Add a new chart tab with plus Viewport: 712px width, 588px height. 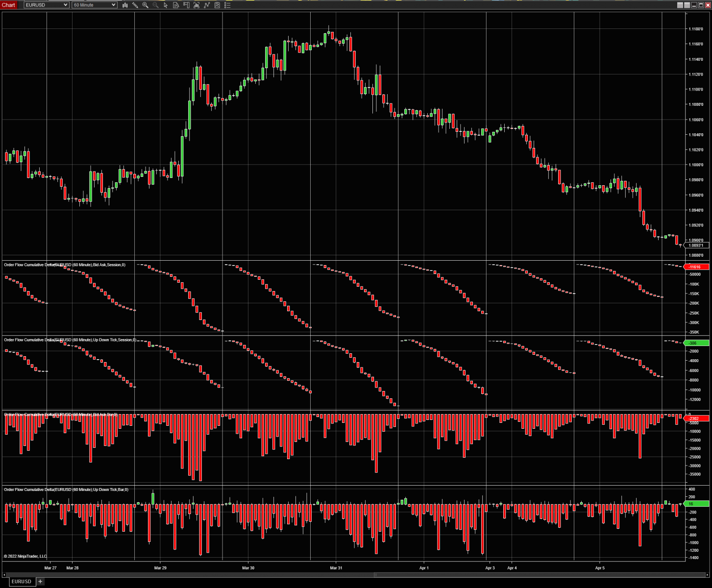40,582
